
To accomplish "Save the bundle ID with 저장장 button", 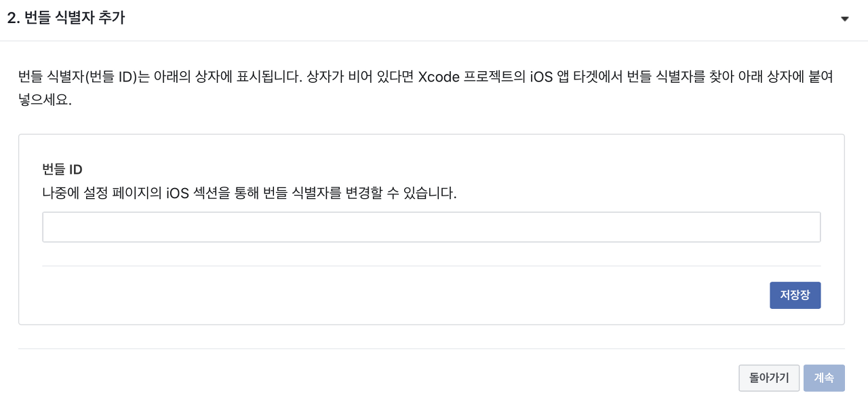I will coord(795,295).
